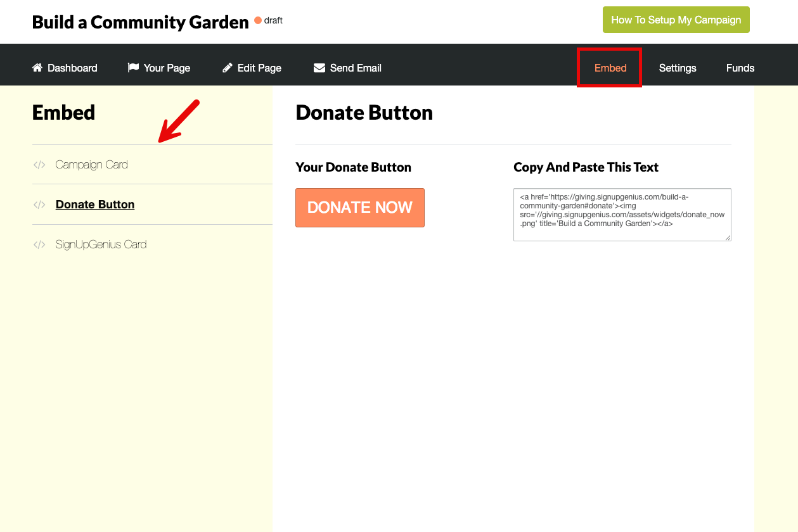Click the pencil icon beside Edit Page
This screenshot has height=532, width=798.
(228, 68)
